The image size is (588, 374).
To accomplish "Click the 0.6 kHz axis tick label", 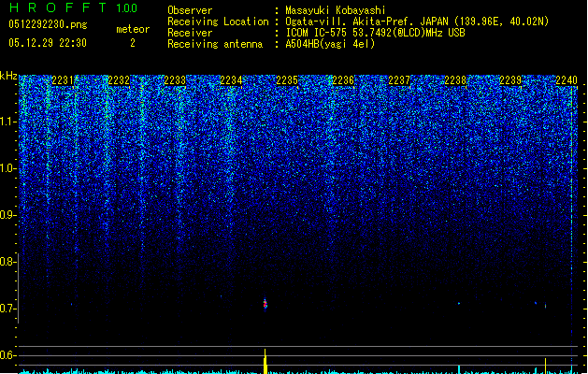I will [x=8, y=355].
